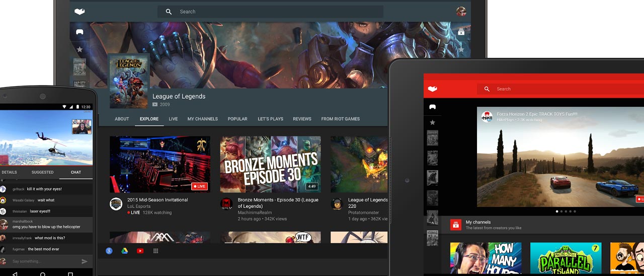Click the magnifier icon in the laptop search bar
Viewport: 644px width, 276px height.
tap(169, 12)
